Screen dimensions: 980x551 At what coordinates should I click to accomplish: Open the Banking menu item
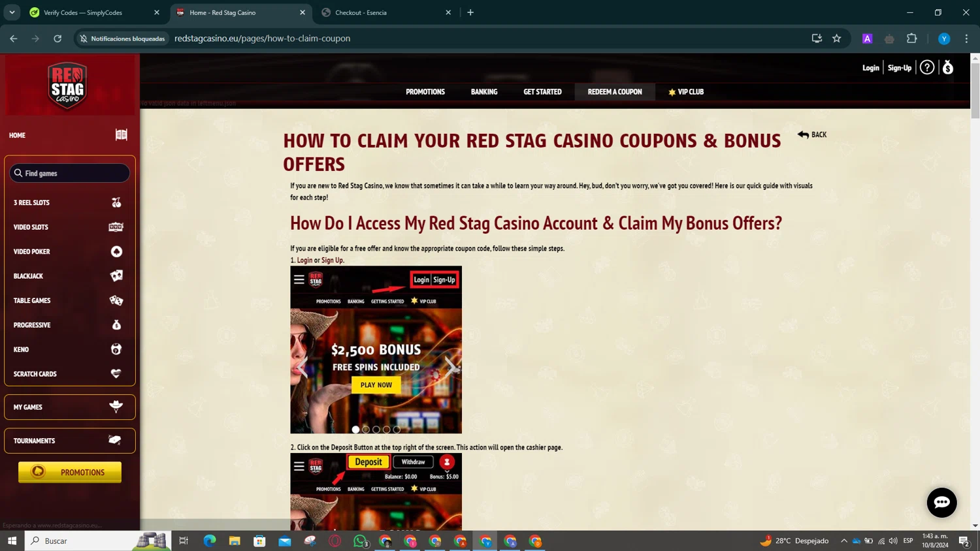(x=484, y=92)
